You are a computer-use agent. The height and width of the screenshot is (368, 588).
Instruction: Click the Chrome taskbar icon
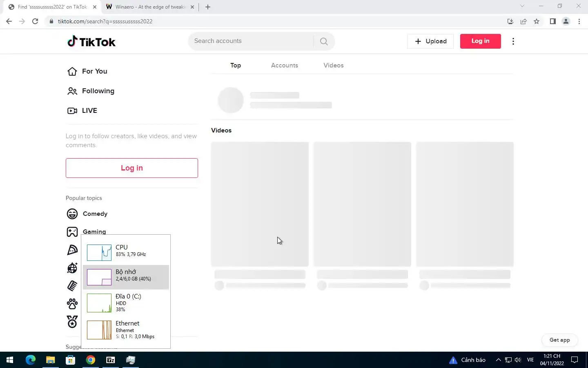point(91,360)
